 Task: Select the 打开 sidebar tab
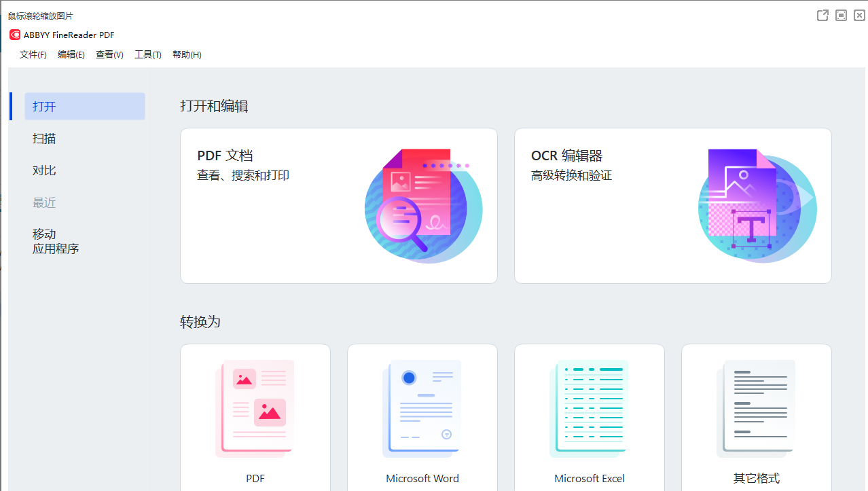(84, 107)
